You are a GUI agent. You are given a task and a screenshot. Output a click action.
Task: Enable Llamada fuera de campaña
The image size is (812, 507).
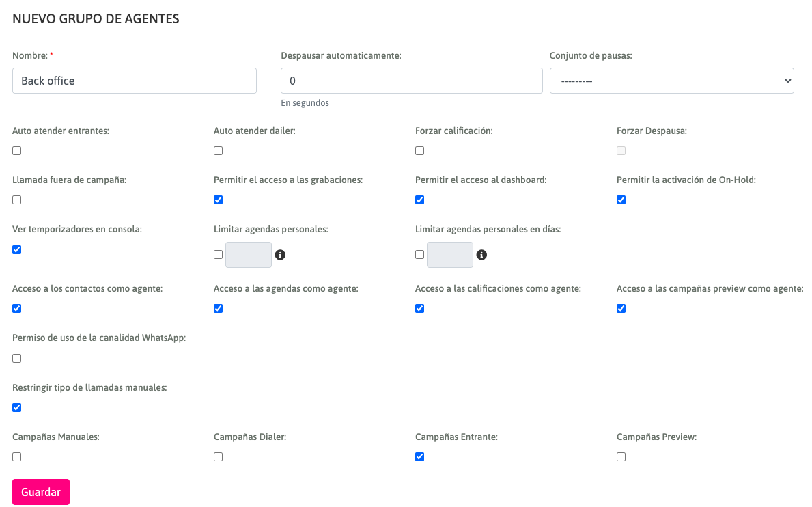click(17, 200)
